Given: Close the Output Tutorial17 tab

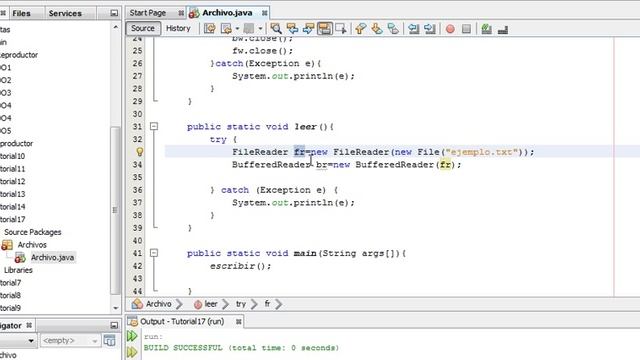Looking at the screenshot, I should pyautogui.click(x=239, y=322).
